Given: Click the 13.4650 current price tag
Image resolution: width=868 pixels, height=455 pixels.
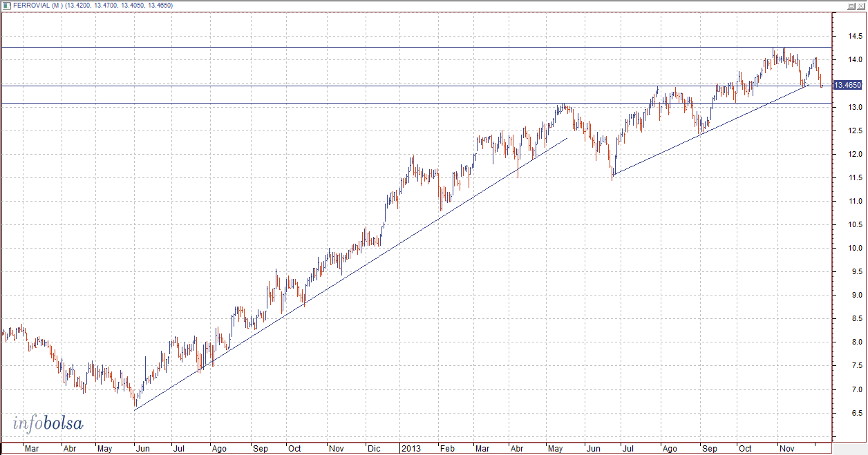Looking at the screenshot, I should click(x=847, y=85).
